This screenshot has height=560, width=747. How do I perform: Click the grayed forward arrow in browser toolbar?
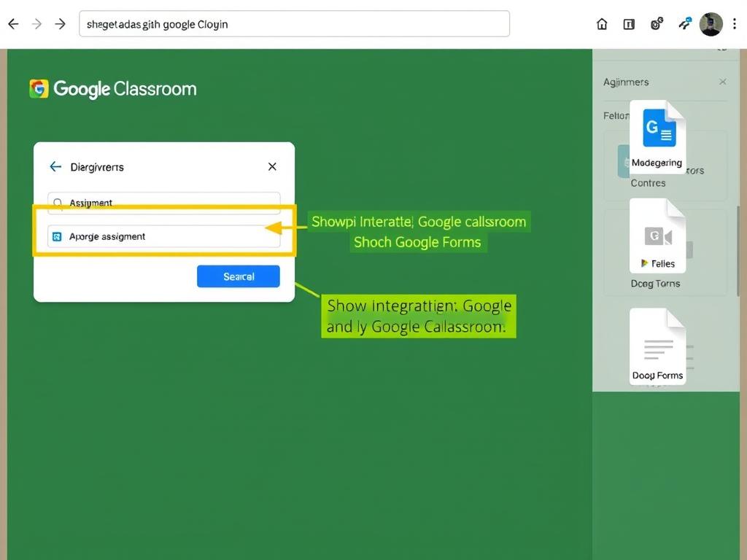(36, 24)
